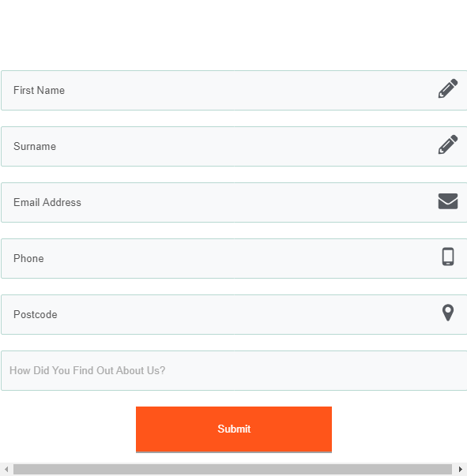Image resolution: width=467 pixels, height=476 pixels.
Task: Click the mobile phone icon in Phone field
Action: [448, 257]
